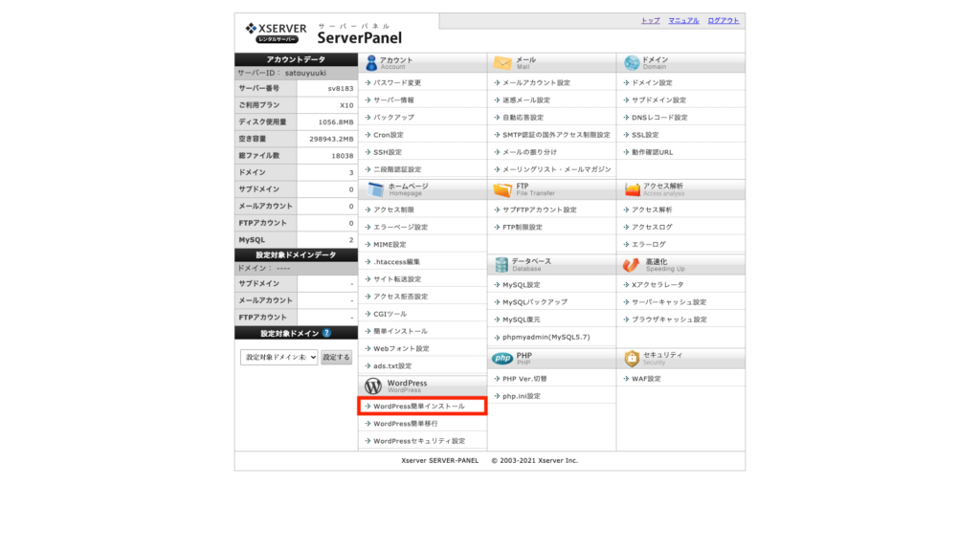The width and height of the screenshot is (980, 551).
Task: Open サーバーキャッシュ設定
Action: point(669,302)
